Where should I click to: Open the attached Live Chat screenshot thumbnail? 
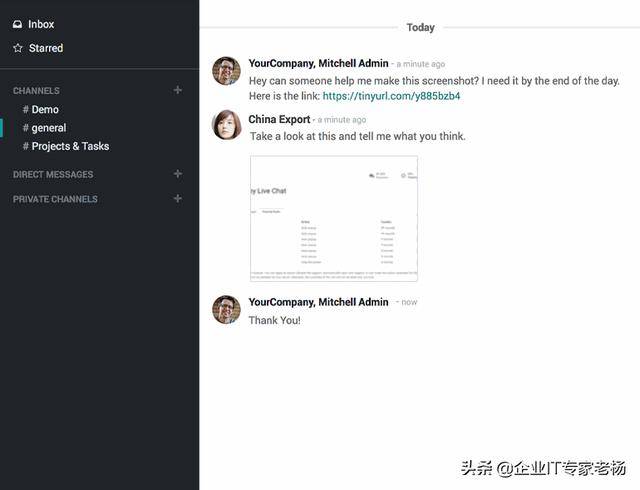click(334, 218)
